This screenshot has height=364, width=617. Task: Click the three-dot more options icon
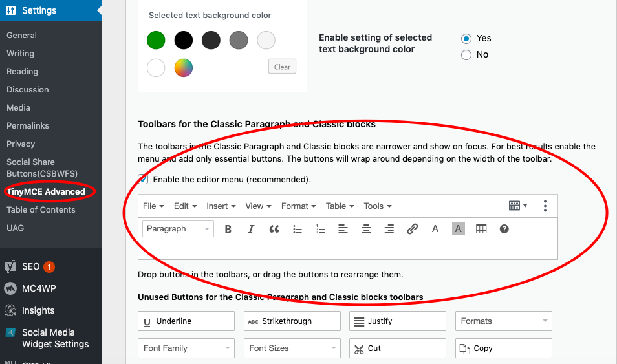(545, 206)
